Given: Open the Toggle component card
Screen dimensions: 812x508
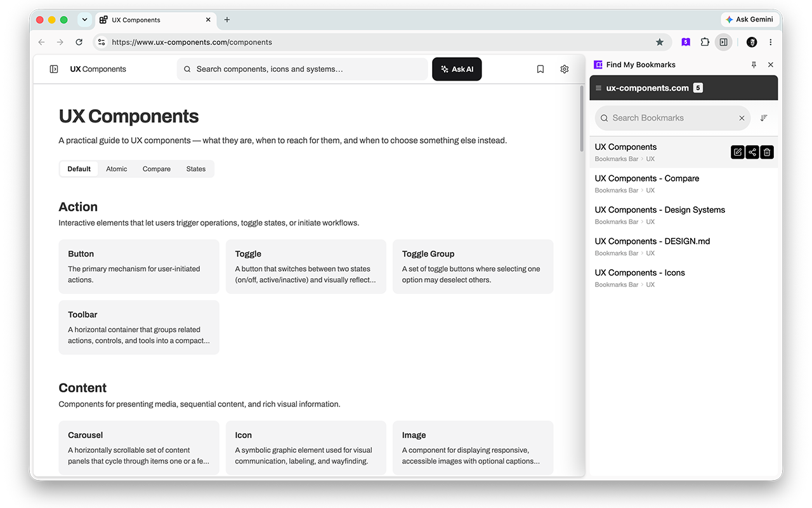Looking at the screenshot, I should click(306, 267).
